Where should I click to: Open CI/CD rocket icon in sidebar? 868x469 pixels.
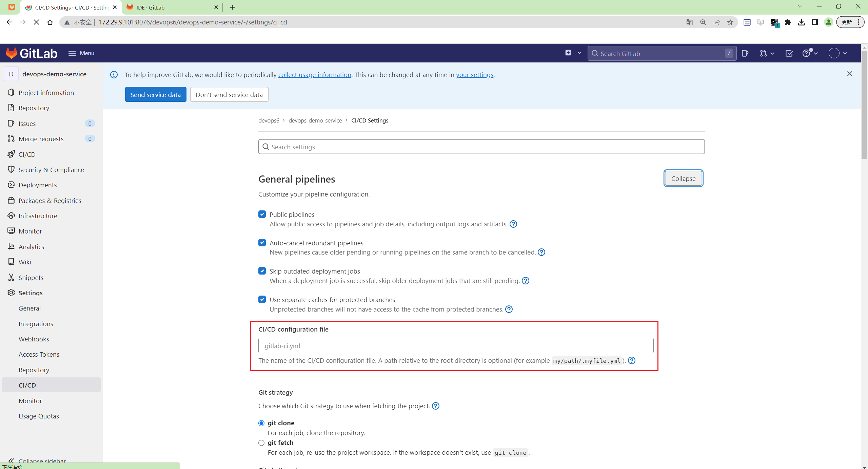click(11, 154)
